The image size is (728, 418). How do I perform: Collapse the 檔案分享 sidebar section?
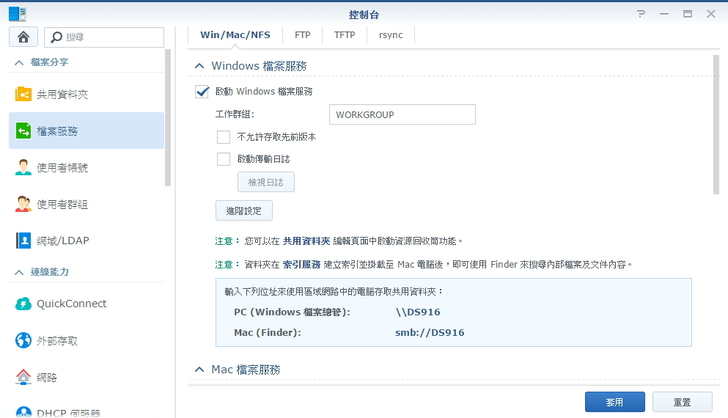[x=19, y=62]
